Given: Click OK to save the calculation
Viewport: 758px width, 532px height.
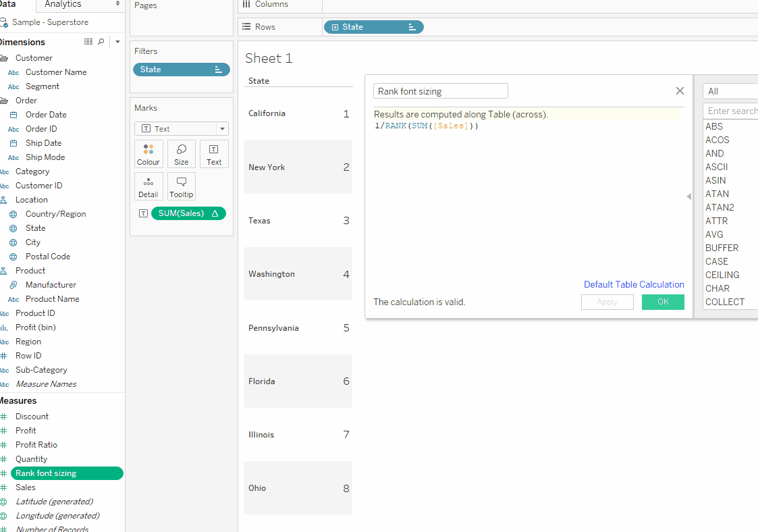Looking at the screenshot, I should (x=663, y=302).
